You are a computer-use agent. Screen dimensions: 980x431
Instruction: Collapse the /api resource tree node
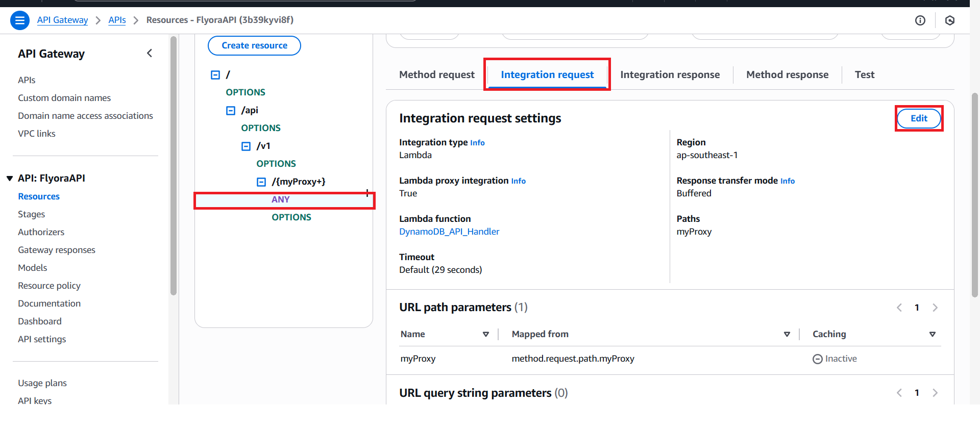pos(231,111)
